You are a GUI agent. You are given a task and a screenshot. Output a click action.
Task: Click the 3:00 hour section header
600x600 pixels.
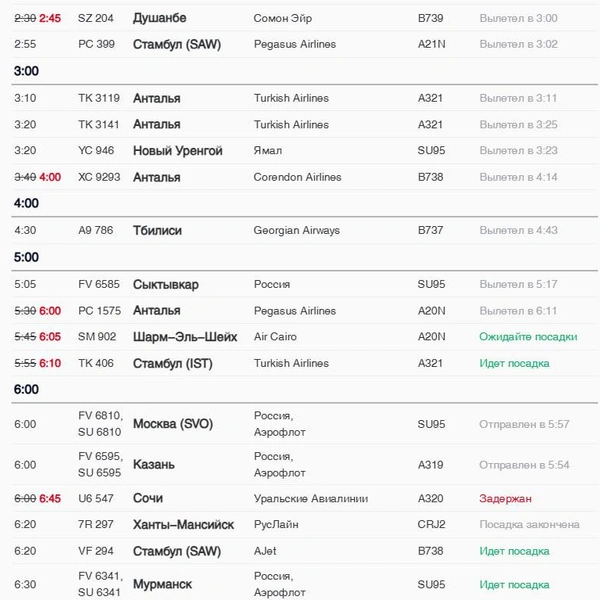26,71
